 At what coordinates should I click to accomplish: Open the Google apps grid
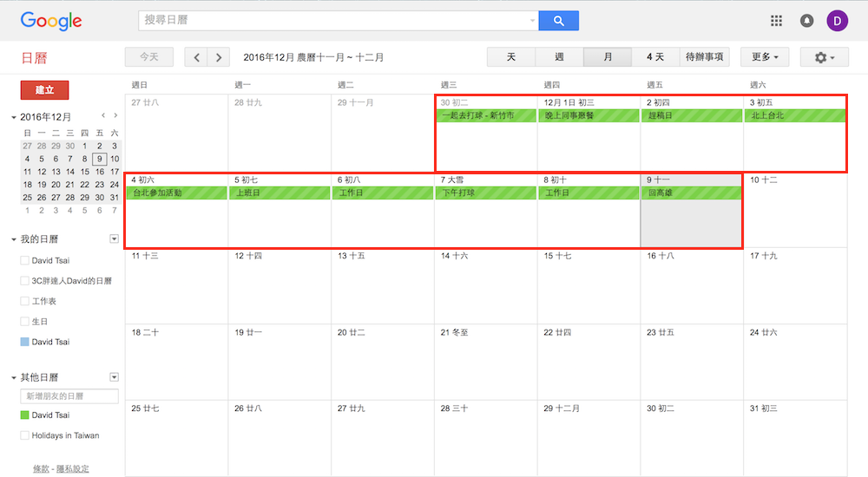coord(777,21)
